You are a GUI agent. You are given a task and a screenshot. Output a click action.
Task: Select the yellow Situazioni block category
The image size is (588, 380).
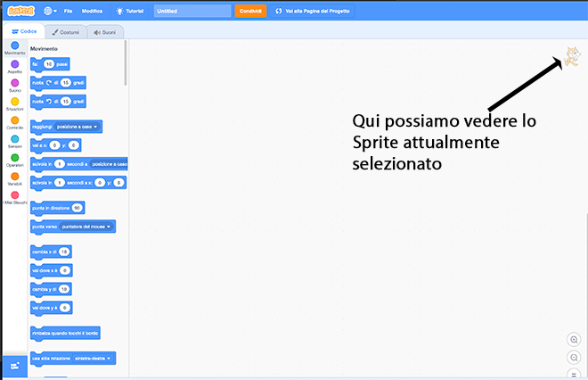pos(14,103)
